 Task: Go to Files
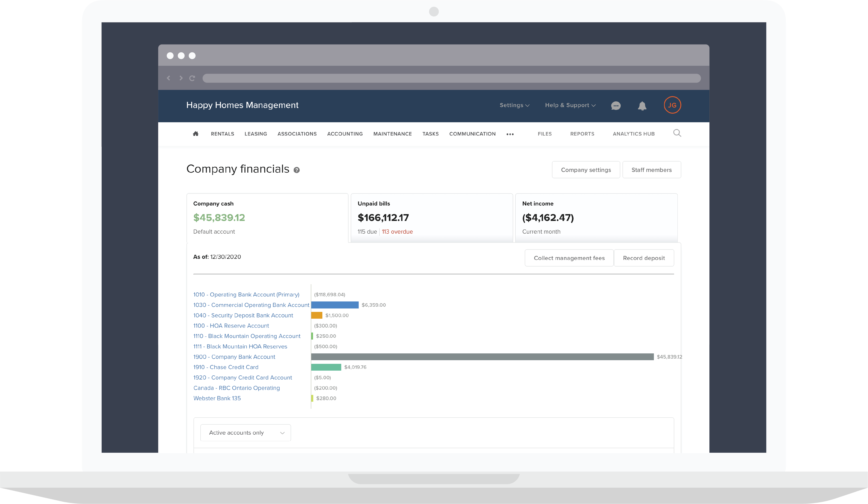point(544,134)
